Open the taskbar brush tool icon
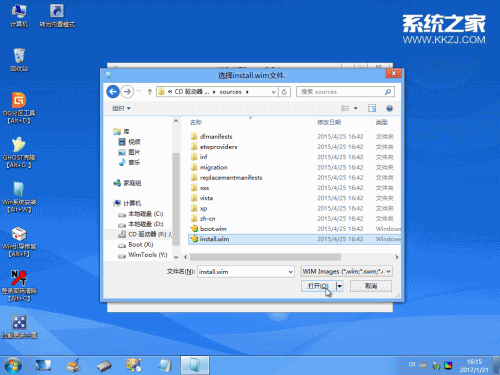The width and height of the screenshot is (500, 375). click(x=73, y=365)
